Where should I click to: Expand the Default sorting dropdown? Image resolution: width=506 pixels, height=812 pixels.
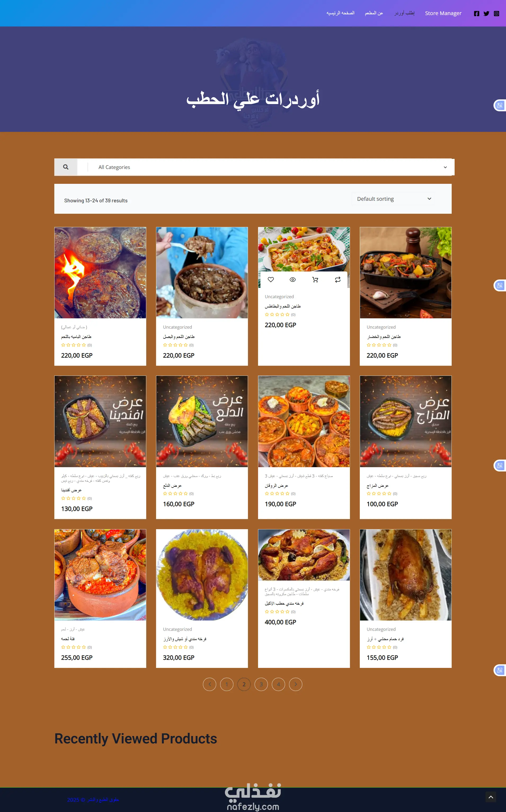pos(393,199)
